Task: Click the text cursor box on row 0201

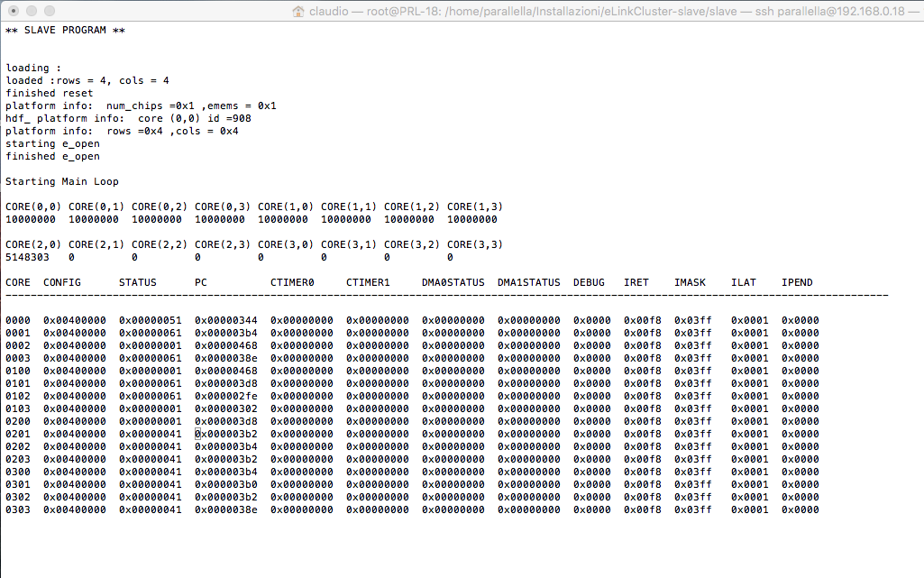Action: click(197, 434)
